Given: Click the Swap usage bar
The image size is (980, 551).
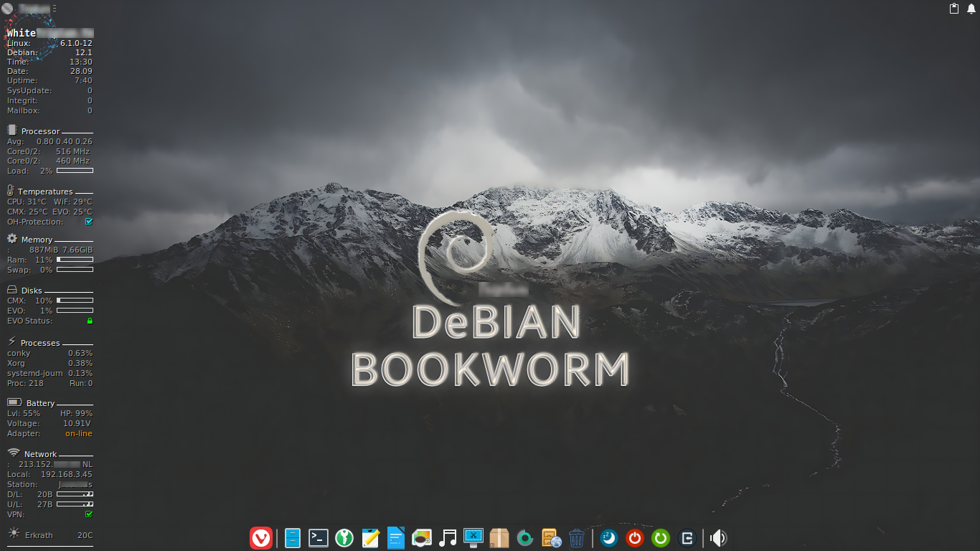Looking at the screenshot, I should click(75, 270).
